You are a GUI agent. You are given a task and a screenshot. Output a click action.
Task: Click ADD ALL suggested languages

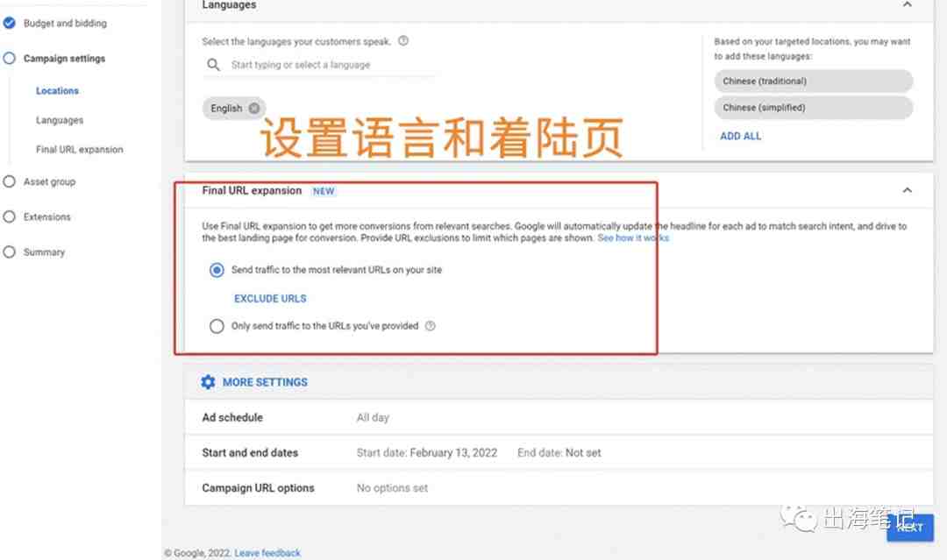(x=740, y=137)
